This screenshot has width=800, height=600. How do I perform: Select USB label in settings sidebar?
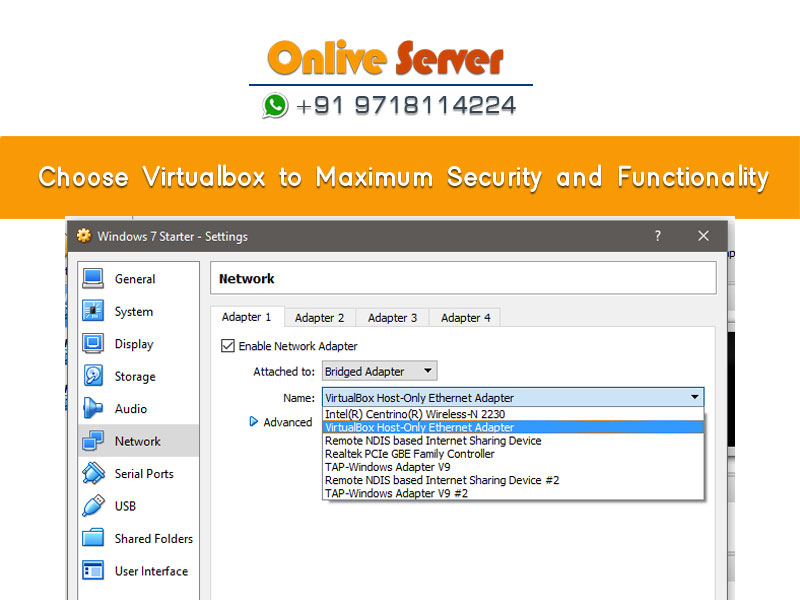[125, 506]
